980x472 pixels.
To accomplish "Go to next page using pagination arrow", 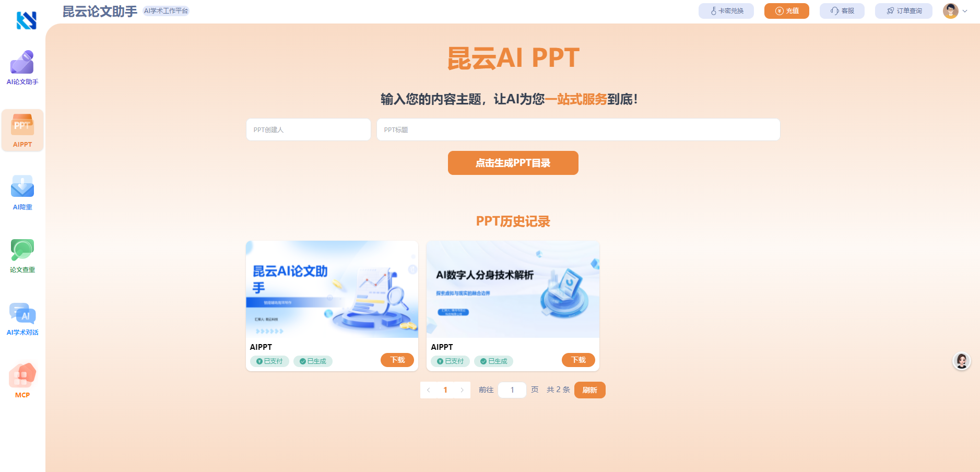I will [x=462, y=390].
